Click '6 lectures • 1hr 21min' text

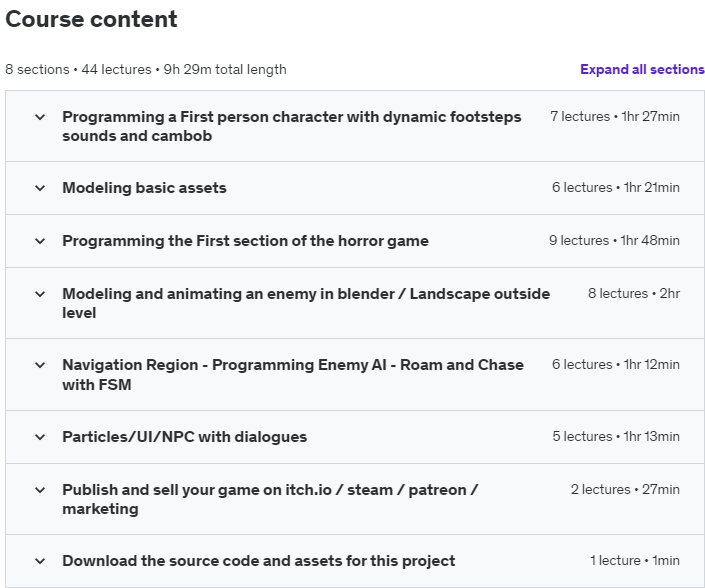(616, 187)
